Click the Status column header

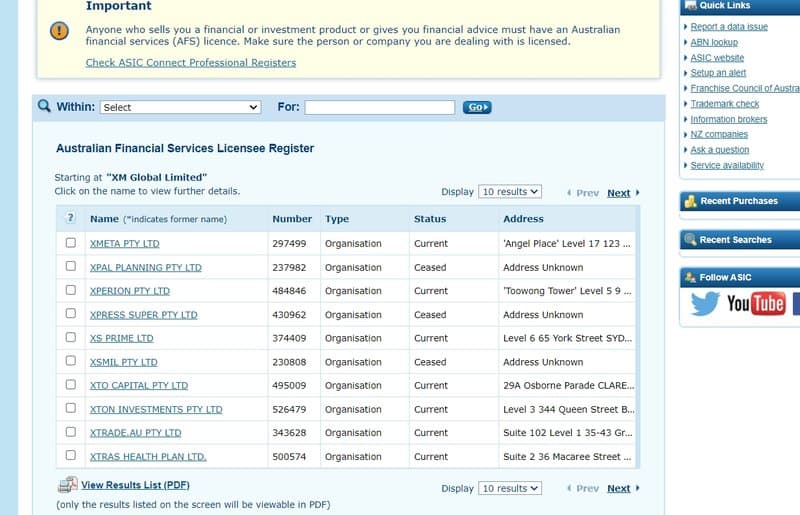[430, 219]
